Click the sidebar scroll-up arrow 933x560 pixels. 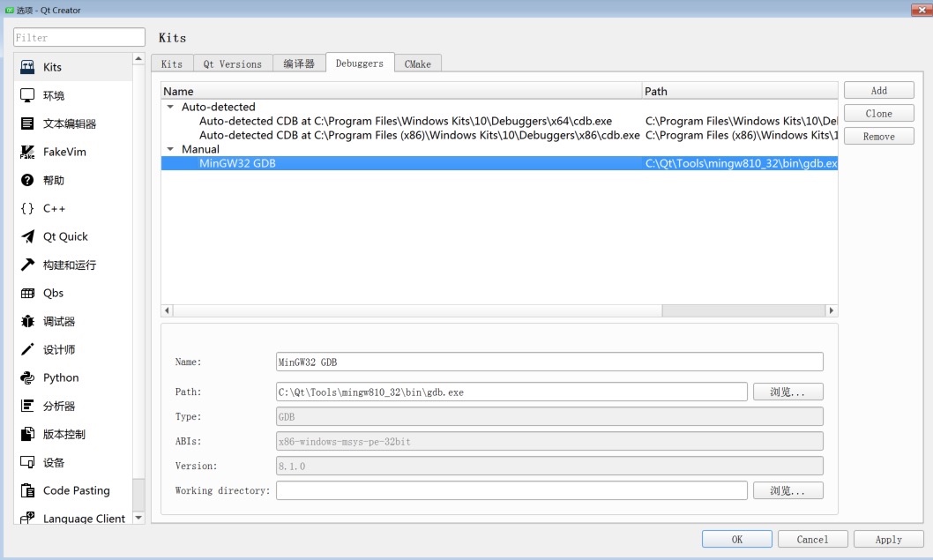[138, 58]
